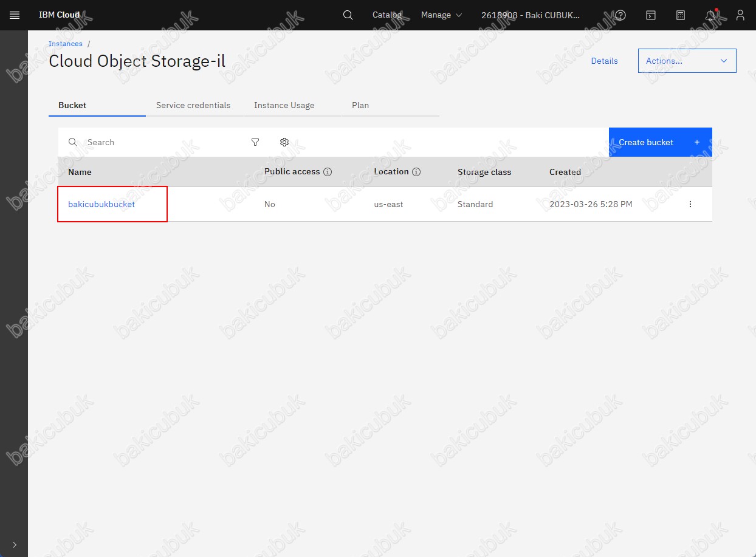Viewport: 756px width, 557px height.
Task: Select the Bucket tab
Action: click(x=97, y=105)
